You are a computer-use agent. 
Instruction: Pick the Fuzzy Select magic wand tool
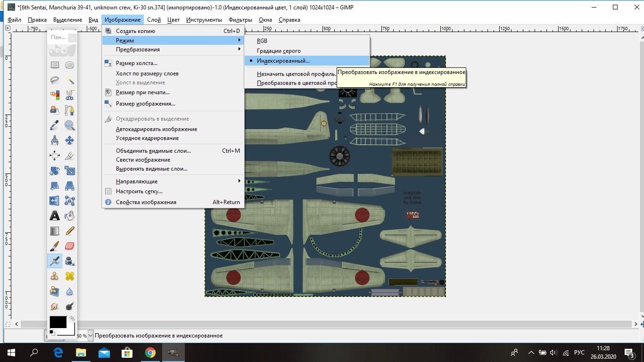pyautogui.click(x=70, y=80)
